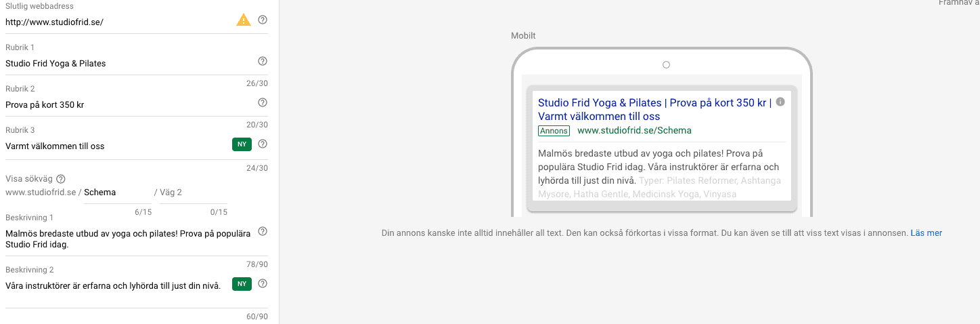Edit the Beskrivning 1 description text
Viewport: 980px width, 324px height.
[129, 239]
